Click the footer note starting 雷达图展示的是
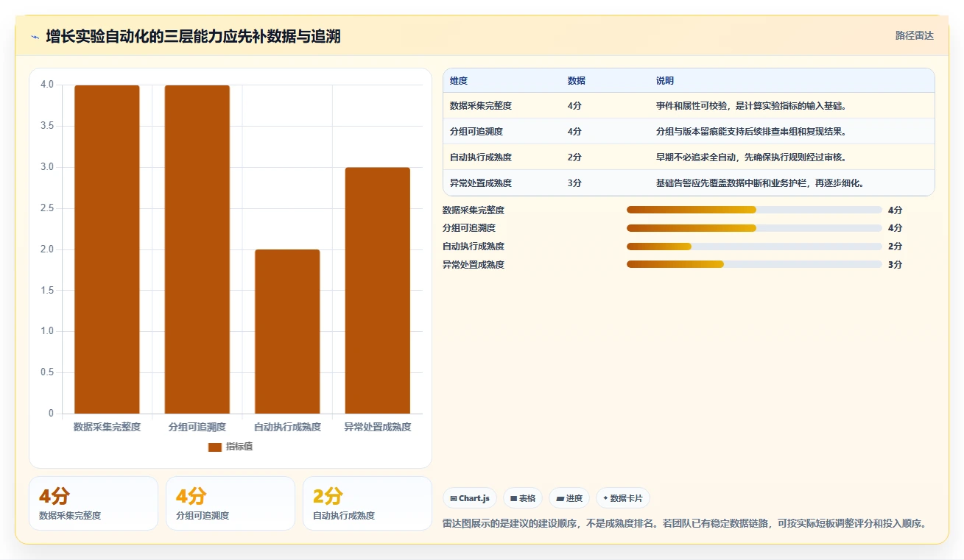Viewport: 964px width, 560px height. pos(684,524)
